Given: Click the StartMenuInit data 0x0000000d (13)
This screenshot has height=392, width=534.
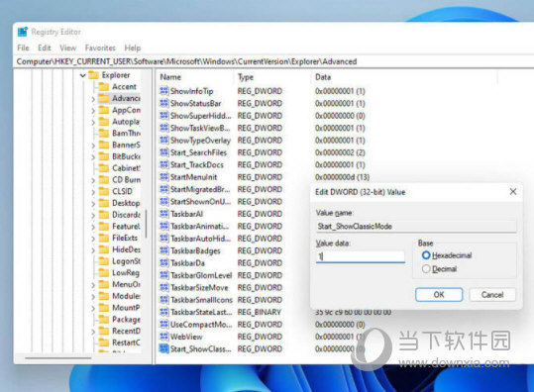Looking at the screenshot, I should [x=342, y=177].
